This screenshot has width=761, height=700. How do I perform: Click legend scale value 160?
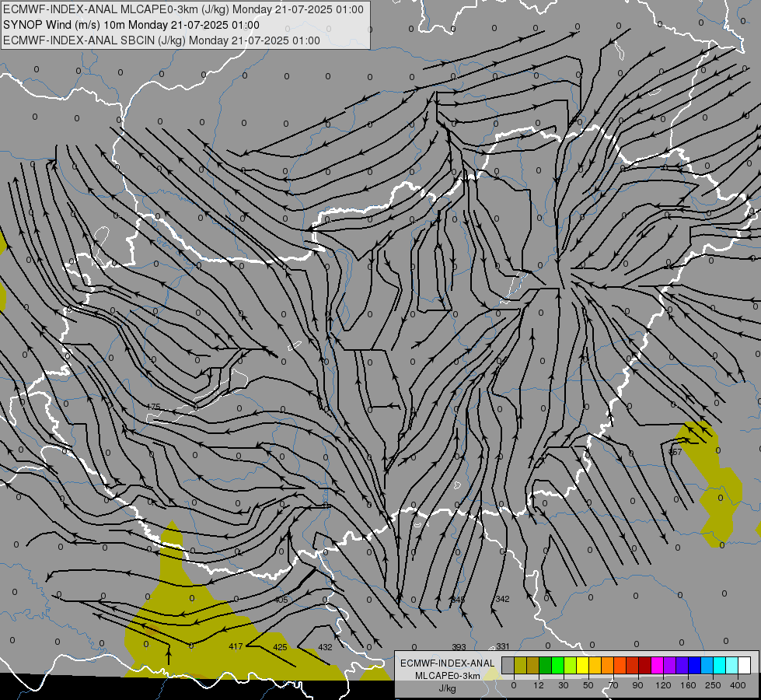click(x=688, y=685)
